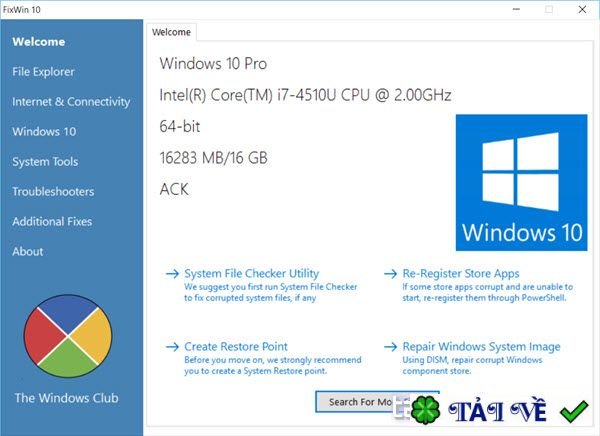This screenshot has height=436, width=600.
Task: Open Troubleshooters section
Action: [x=53, y=191]
